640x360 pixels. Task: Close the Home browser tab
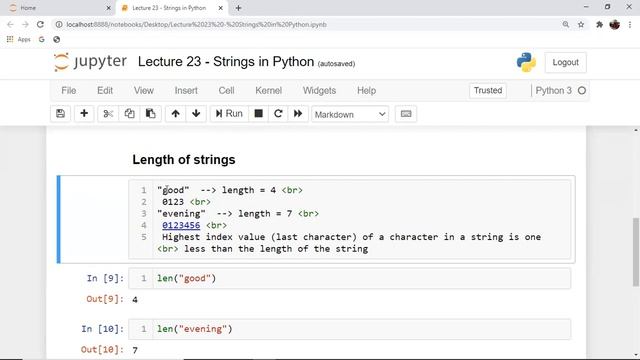pos(108,8)
